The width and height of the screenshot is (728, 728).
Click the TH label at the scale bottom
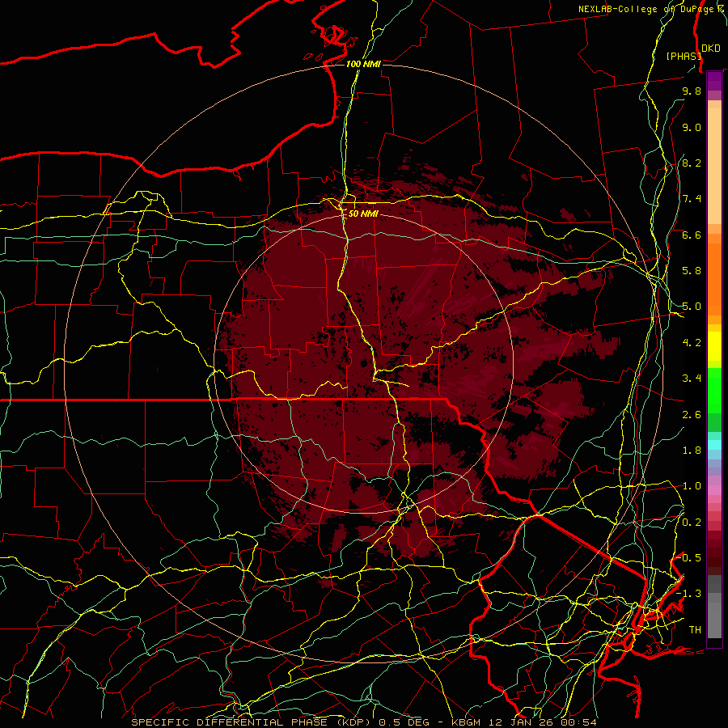[x=695, y=630]
